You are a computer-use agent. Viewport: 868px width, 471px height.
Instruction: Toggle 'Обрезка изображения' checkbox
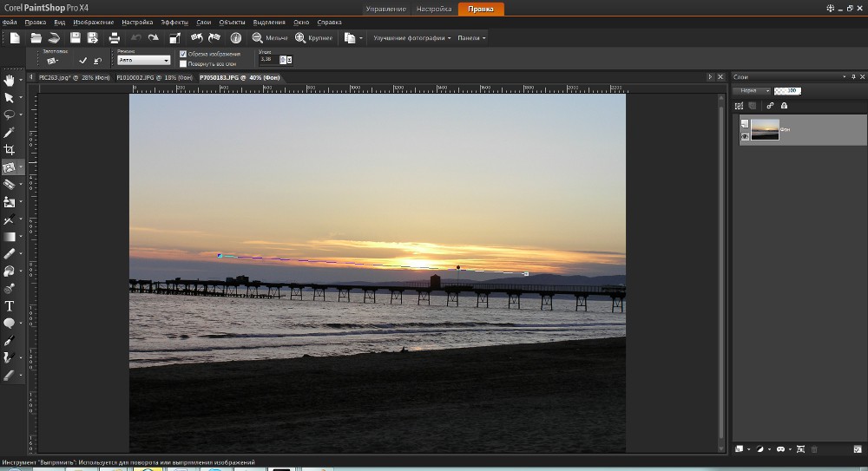pos(182,54)
